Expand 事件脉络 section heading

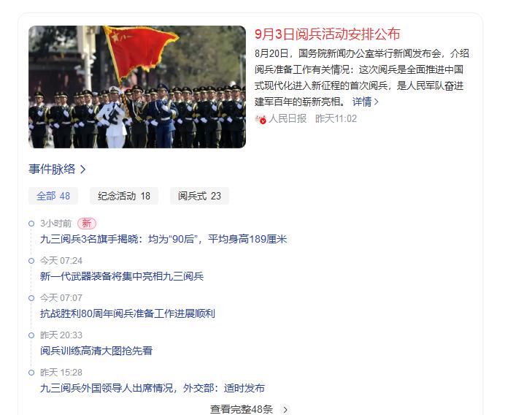[x=52, y=169]
